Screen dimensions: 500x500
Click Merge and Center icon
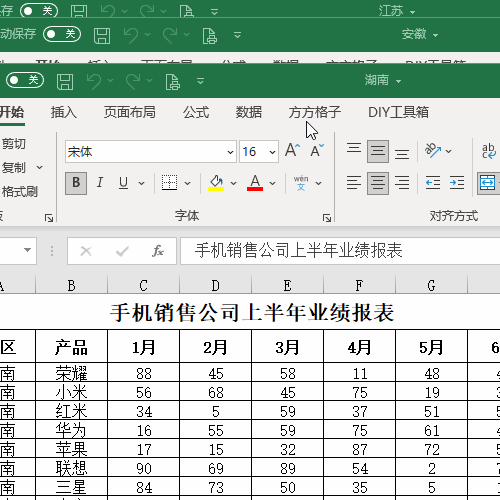click(x=487, y=183)
